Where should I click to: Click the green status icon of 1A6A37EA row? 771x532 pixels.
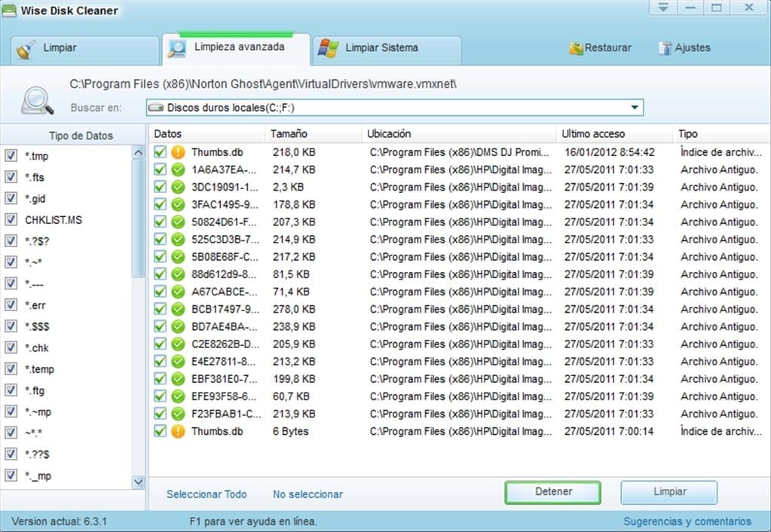pyautogui.click(x=178, y=170)
